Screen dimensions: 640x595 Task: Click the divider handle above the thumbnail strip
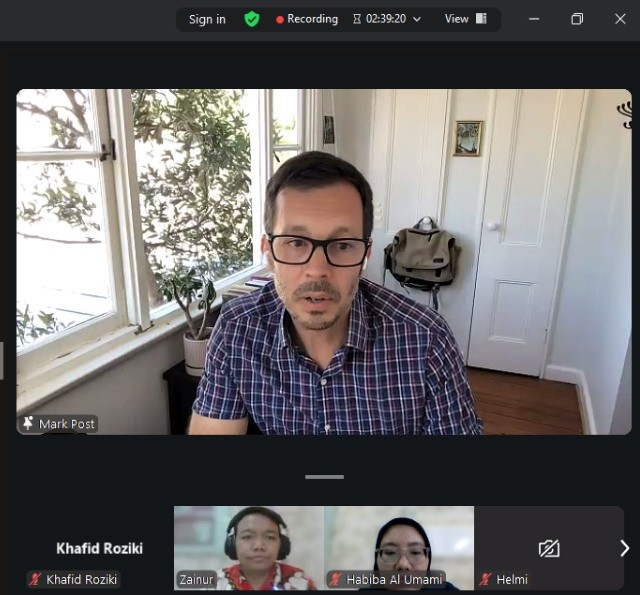pyautogui.click(x=324, y=477)
